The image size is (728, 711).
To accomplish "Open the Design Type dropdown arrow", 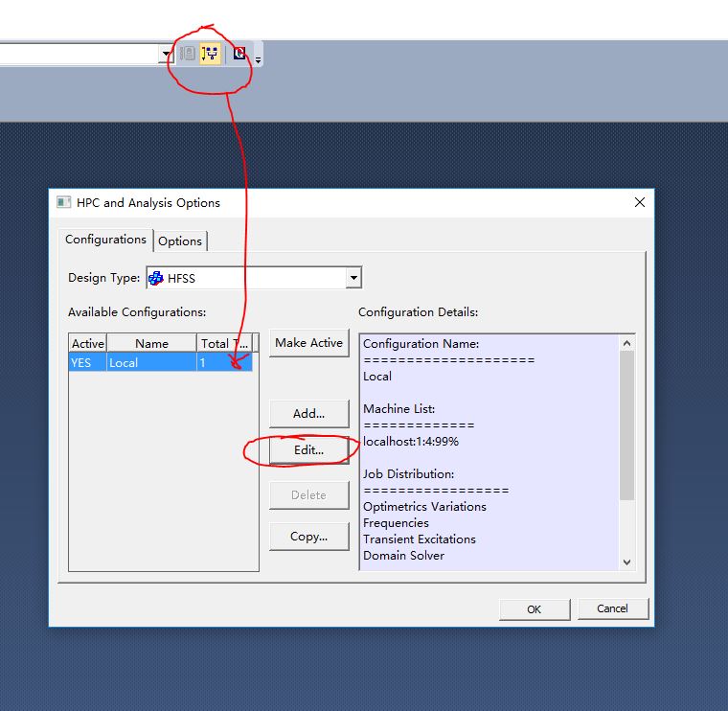I will 353,278.
